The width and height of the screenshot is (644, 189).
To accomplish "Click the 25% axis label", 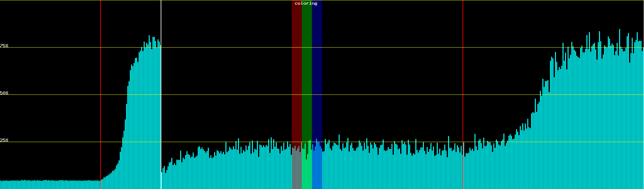I will (x=4, y=140).
